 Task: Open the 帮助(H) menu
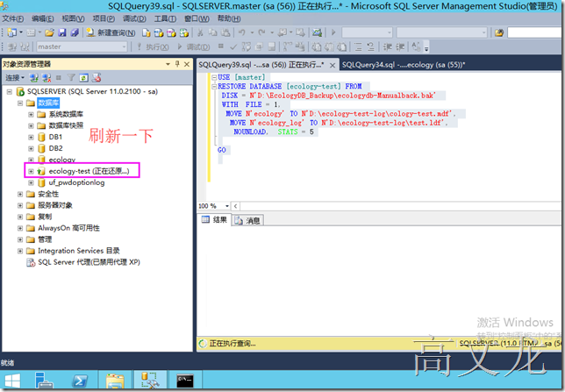point(229,18)
